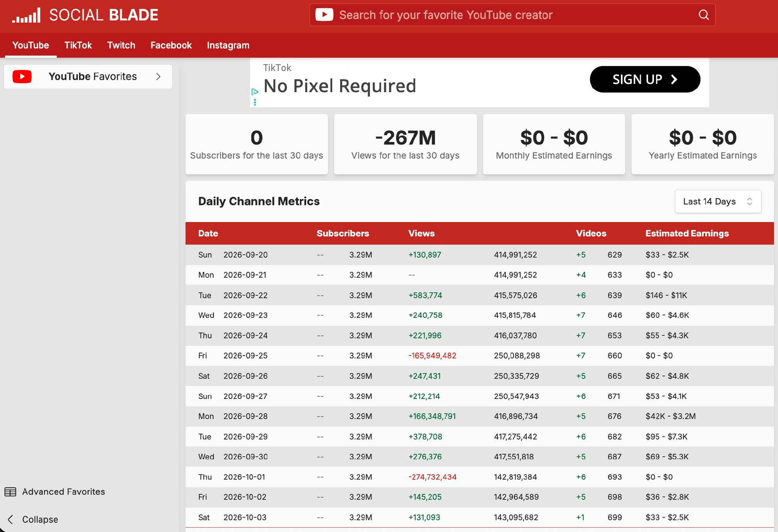Click the 2026-09-28 table row
This screenshot has height=532, width=778.
(480, 416)
